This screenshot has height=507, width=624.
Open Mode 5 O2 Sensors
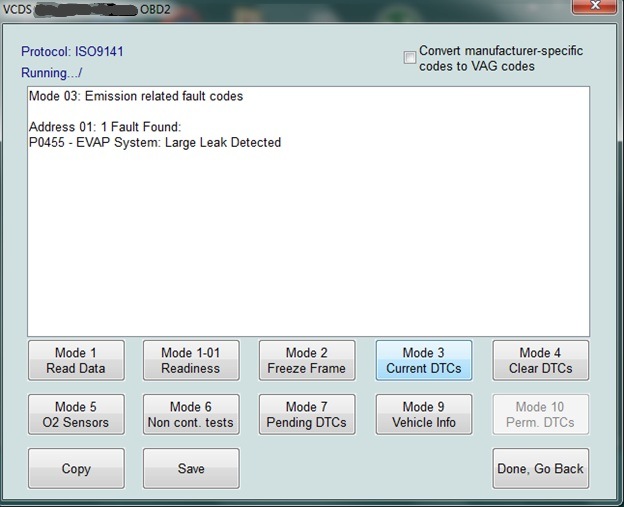pos(76,414)
